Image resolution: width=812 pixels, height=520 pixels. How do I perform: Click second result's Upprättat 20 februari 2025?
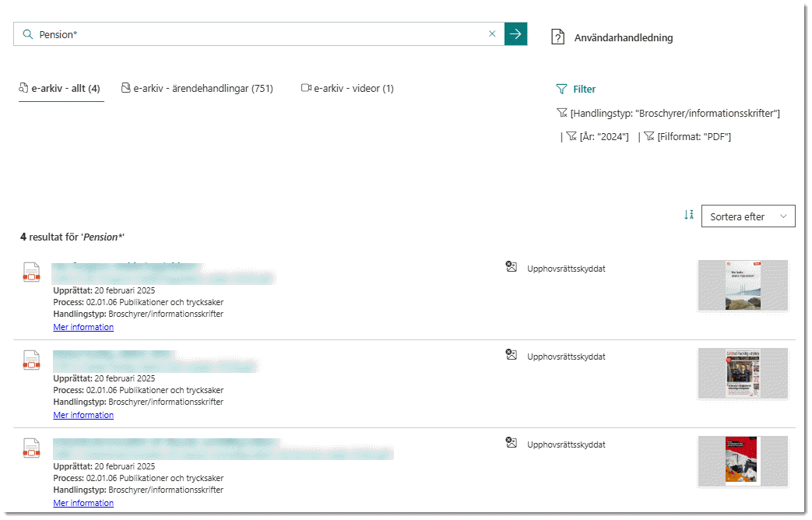coord(104,378)
